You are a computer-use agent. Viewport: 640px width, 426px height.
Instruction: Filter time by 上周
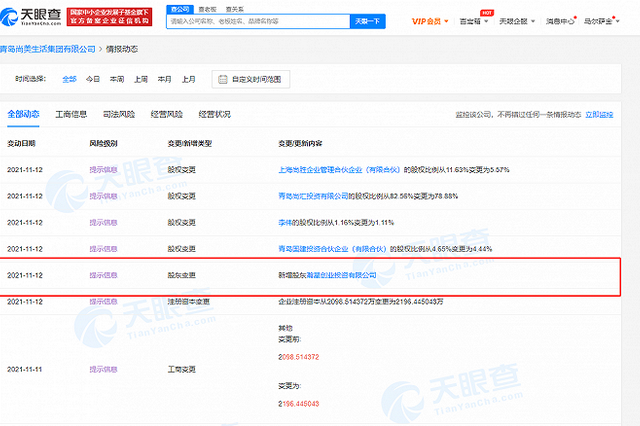coord(141,79)
